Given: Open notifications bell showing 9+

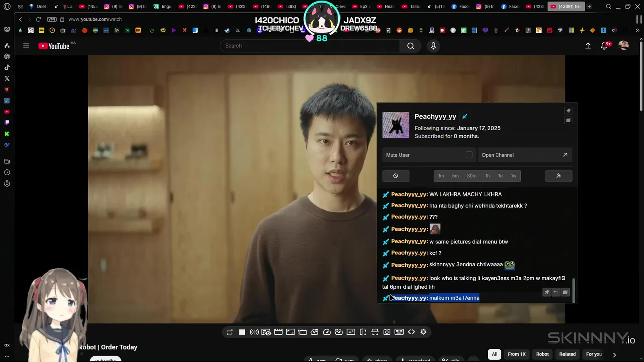Looking at the screenshot, I should (605, 46).
